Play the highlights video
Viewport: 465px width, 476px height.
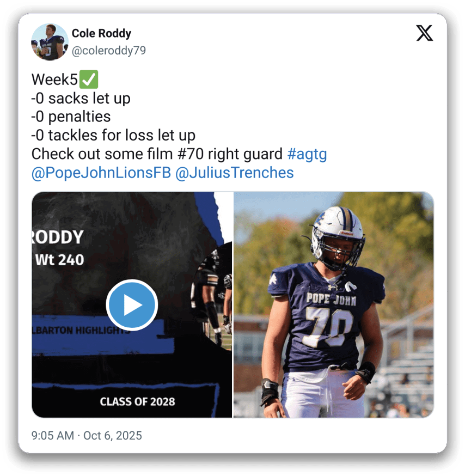[132, 305]
